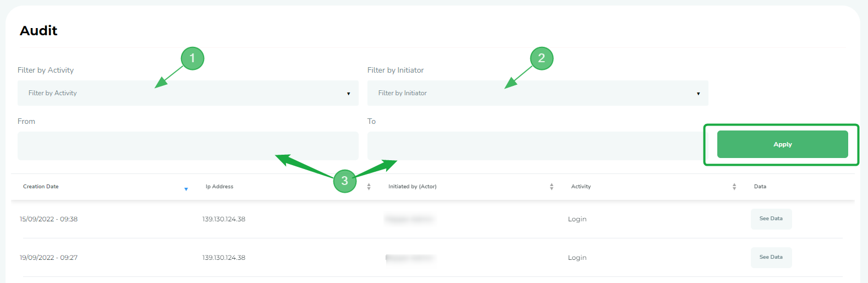
Task: Click the Login activity in the first row
Action: [577, 219]
